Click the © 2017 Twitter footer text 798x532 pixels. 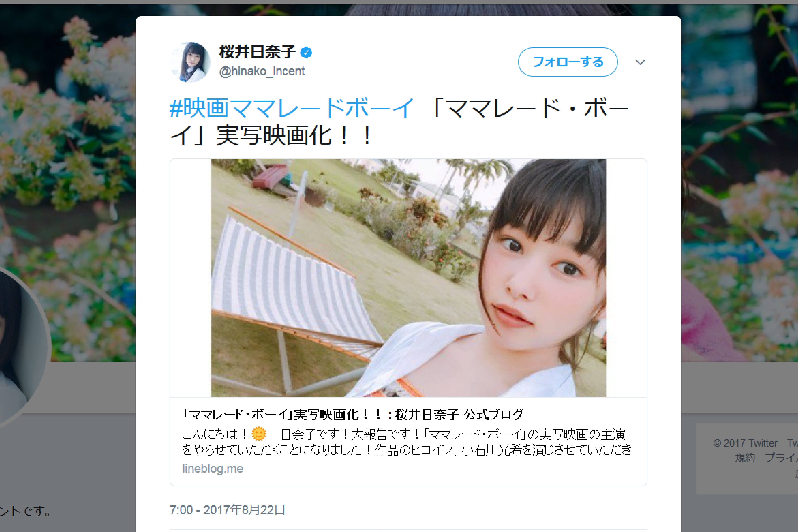(745, 443)
